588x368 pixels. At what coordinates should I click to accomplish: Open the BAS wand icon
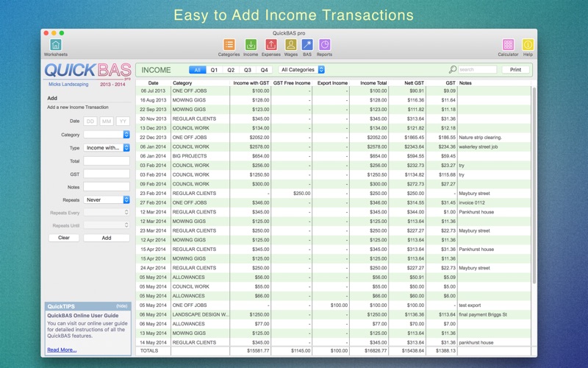pos(307,45)
